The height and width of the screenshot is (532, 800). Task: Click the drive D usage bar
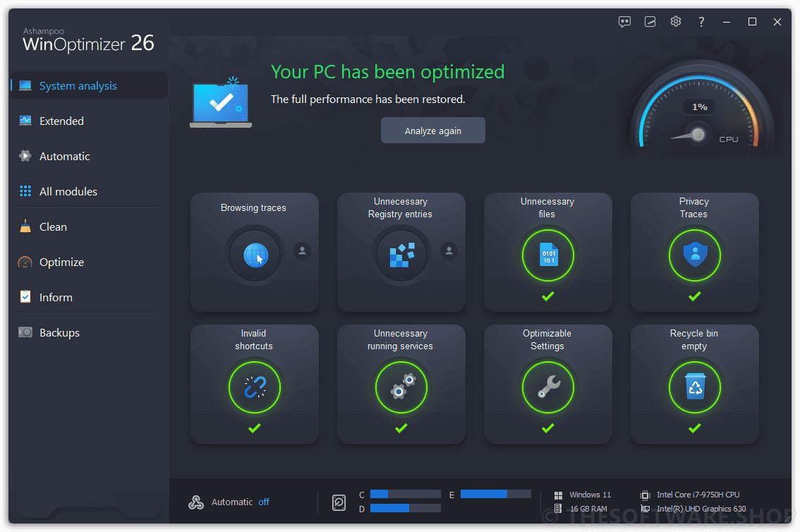point(406,508)
